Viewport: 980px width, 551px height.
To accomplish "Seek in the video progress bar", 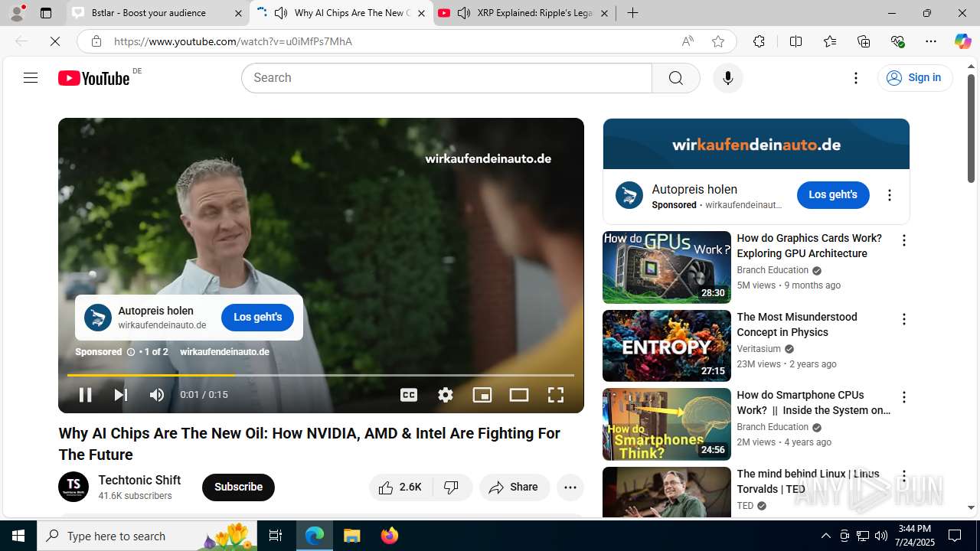I will tap(321, 375).
